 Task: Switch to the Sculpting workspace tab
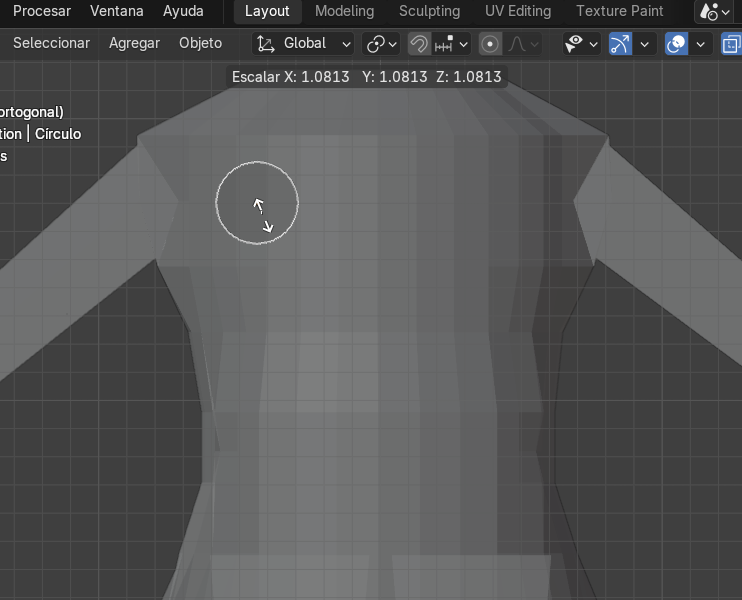point(429,12)
